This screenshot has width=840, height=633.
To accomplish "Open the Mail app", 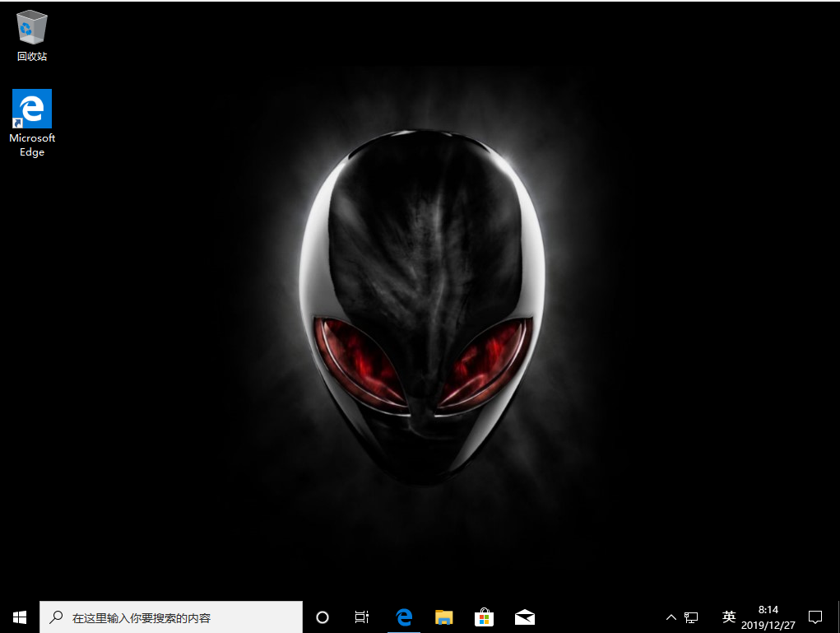I will click(524, 617).
